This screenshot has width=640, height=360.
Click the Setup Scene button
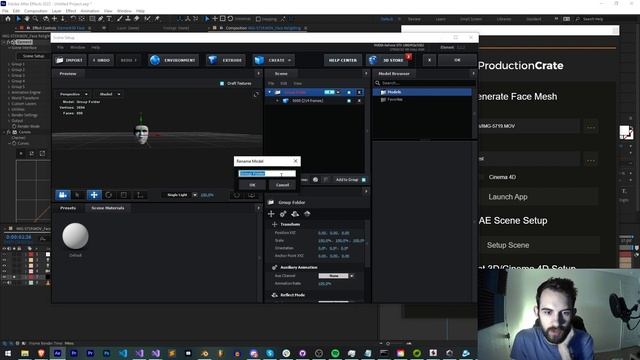tap(539, 245)
